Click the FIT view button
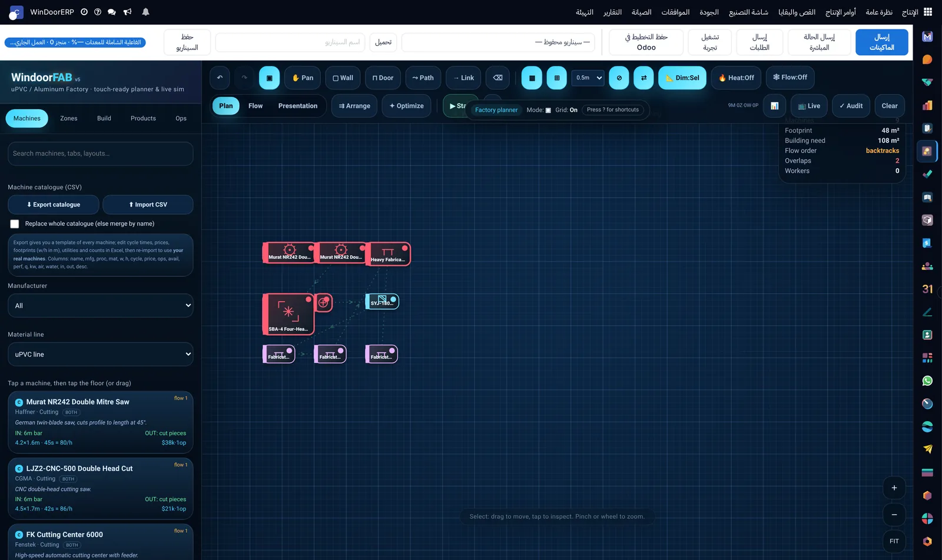942x560 pixels. click(894, 541)
